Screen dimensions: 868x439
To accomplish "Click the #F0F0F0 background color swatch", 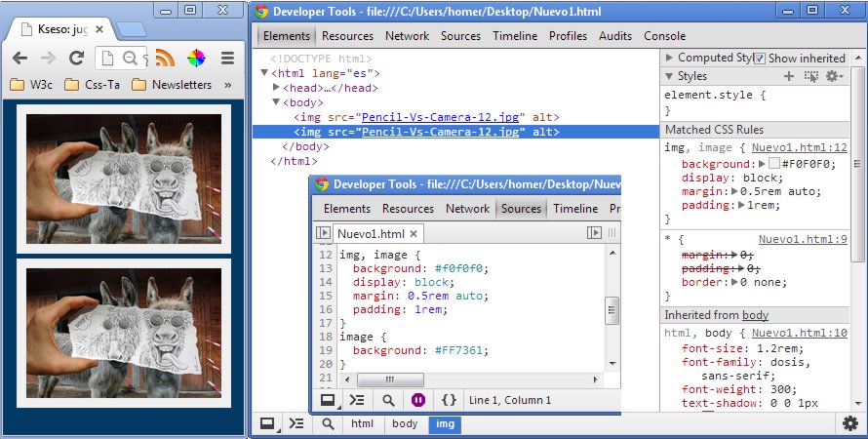I will (x=774, y=164).
